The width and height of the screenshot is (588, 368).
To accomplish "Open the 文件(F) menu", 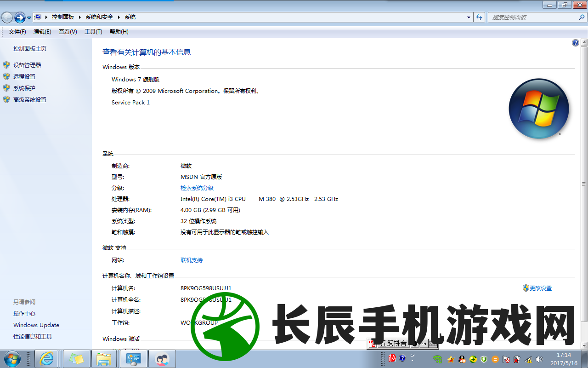I will (x=17, y=32).
